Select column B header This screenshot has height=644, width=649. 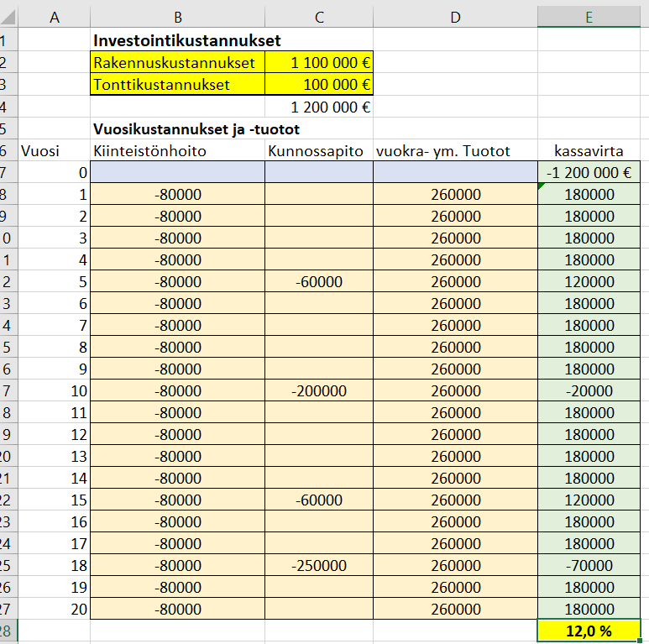click(x=177, y=18)
